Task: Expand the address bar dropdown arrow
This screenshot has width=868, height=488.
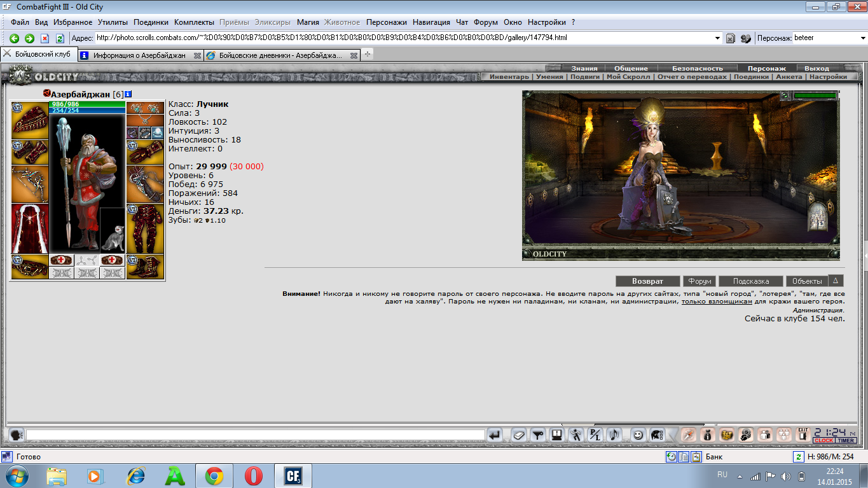Action: click(718, 38)
